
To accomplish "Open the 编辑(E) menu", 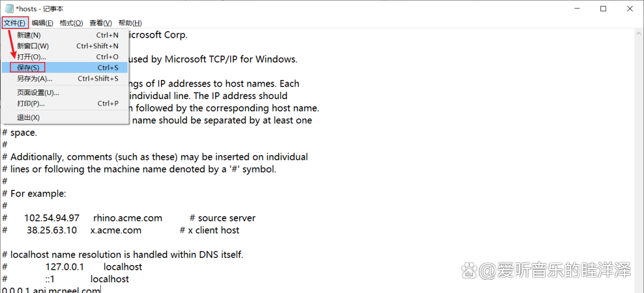I will pos(42,23).
